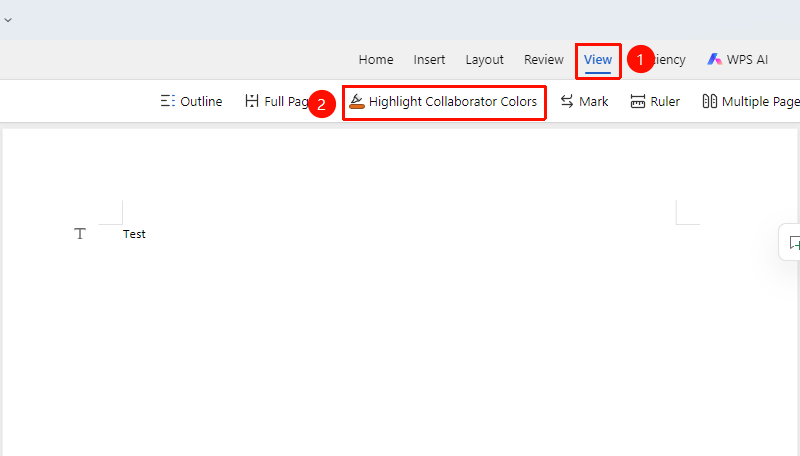Click the Highlight Collaborator Colors brush icon
Screen dimensions: 800x456
click(x=357, y=102)
